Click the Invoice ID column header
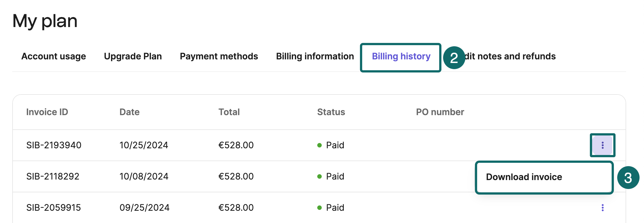Screen dimensions: 644x223 click(x=47, y=112)
